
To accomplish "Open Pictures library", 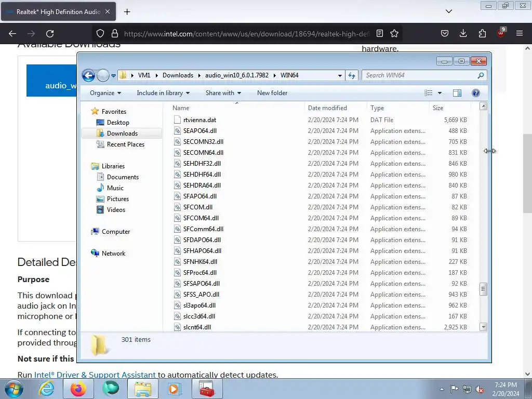I will [x=118, y=199].
